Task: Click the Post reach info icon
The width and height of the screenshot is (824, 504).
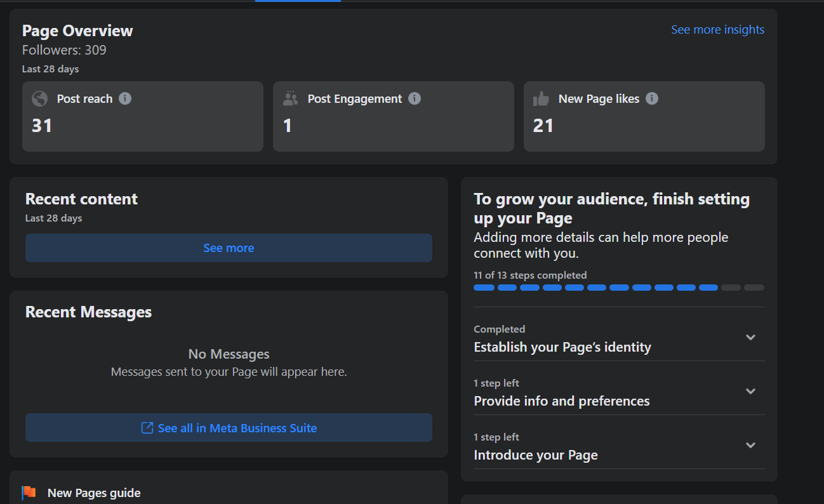Action: [x=125, y=98]
